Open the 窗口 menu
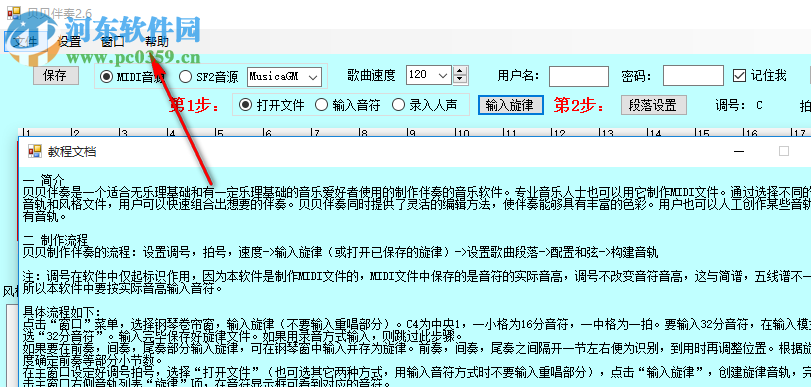 tap(113, 42)
